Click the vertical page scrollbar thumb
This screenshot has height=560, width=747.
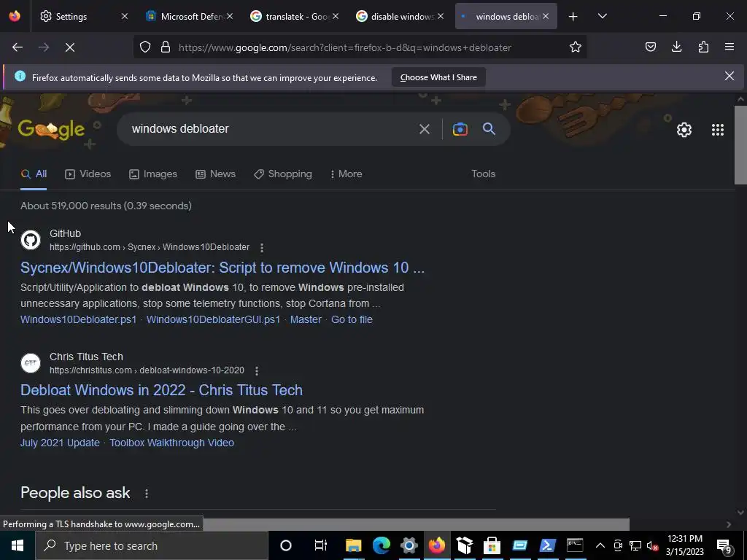point(740,145)
